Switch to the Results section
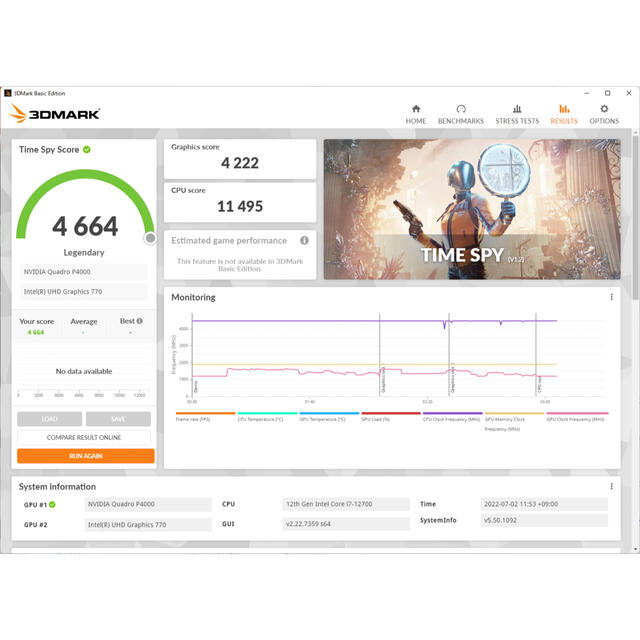 coord(564,114)
